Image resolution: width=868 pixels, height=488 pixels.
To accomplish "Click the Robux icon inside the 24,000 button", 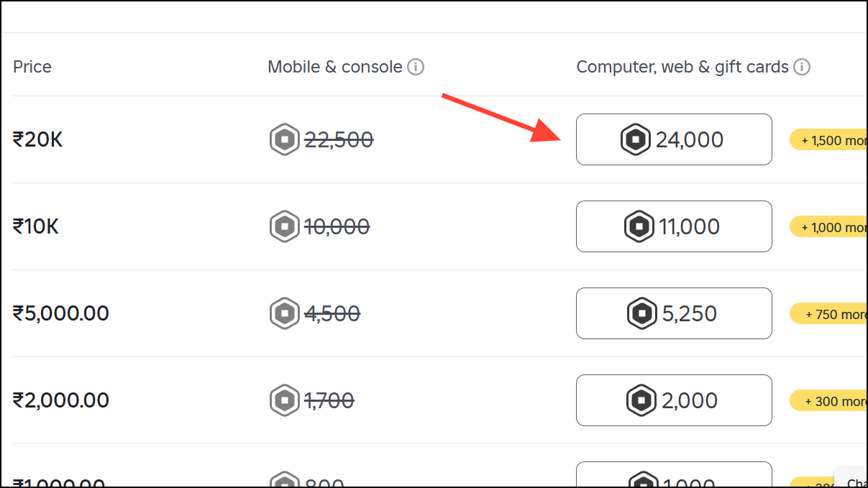I will coord(636,139).
